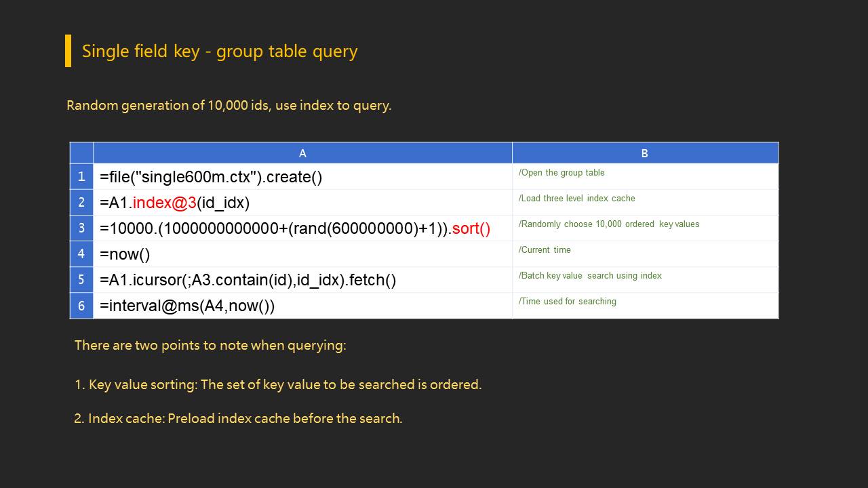Select row number 1 in the table
Screen dimensions: 868x488
pyautogui.click(x=81, y=176)
